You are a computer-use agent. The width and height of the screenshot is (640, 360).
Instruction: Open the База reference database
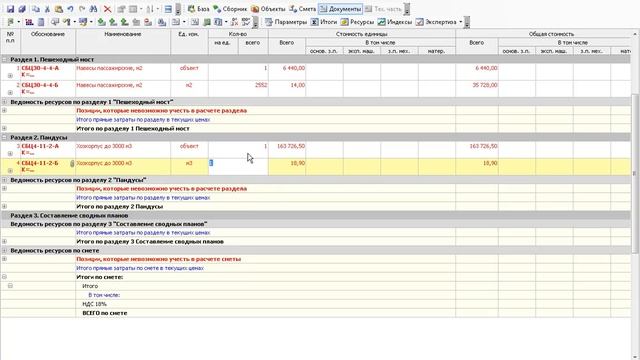[x=198, y=9]
